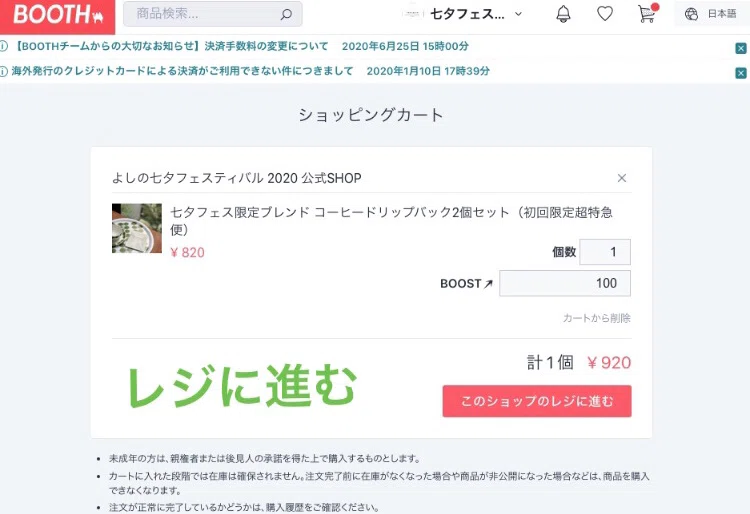This screenshot has width=750, height=514.
Task: Click このショップのレジに進む button
Action: [x=537, y=401]
